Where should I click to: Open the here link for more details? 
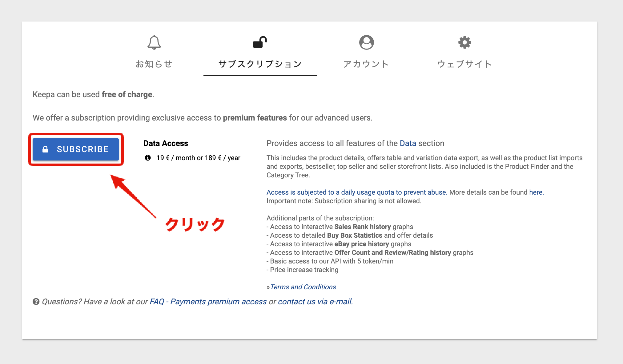click(x=536, y=192)
